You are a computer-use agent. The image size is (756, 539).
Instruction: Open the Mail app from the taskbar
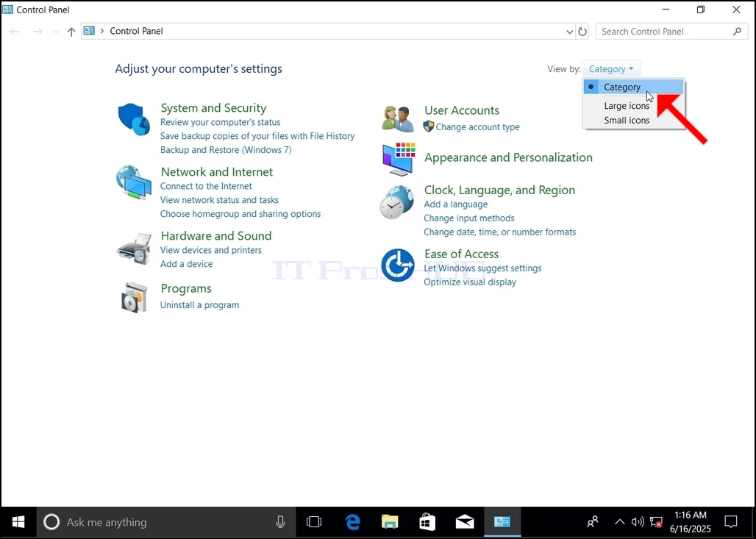pos(465,522)
